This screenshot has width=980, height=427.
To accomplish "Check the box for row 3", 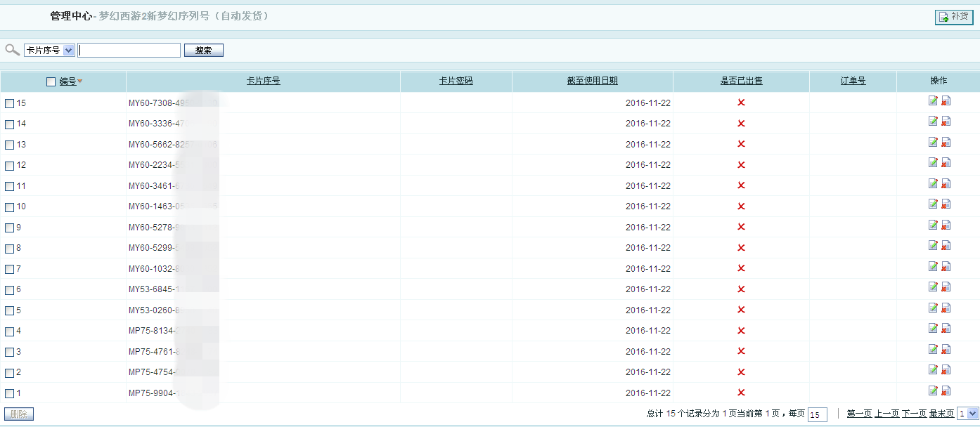I will pos(9,352).
